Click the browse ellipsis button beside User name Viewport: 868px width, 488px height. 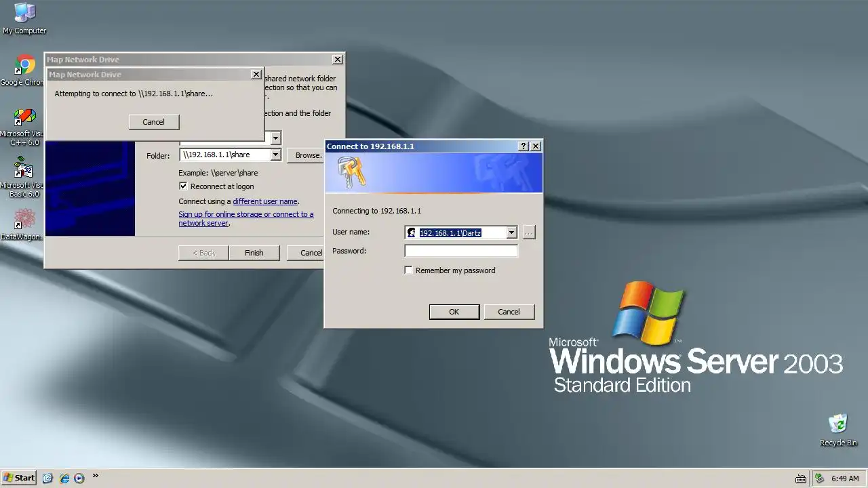529,232
